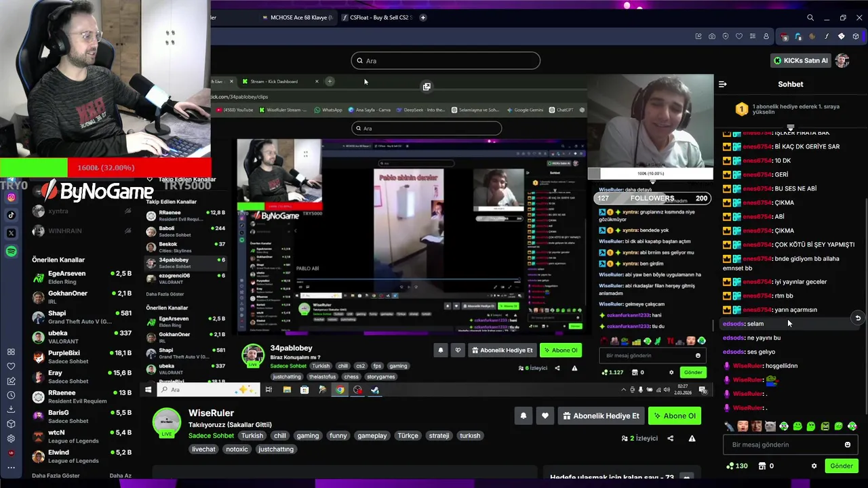Click WiseRuler live channel avatar
This screenshot has height=488, width=868.
(167, 423)
